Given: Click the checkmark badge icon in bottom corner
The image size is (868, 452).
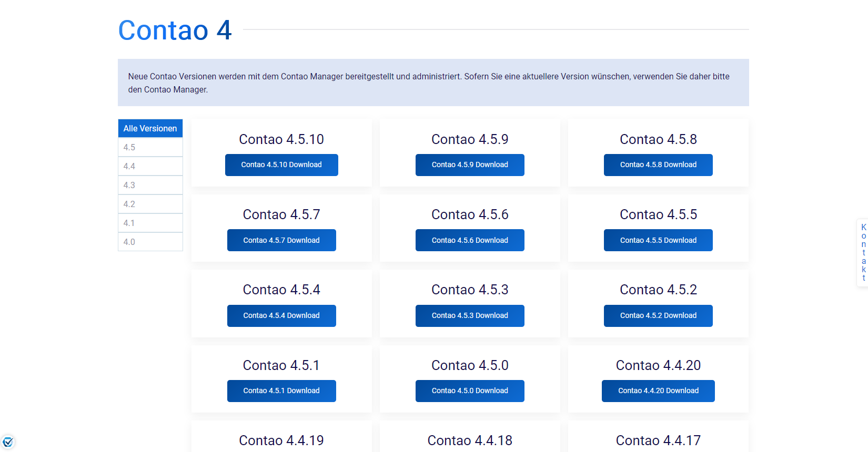Looking at the screenshot, I should click(8, 442).
